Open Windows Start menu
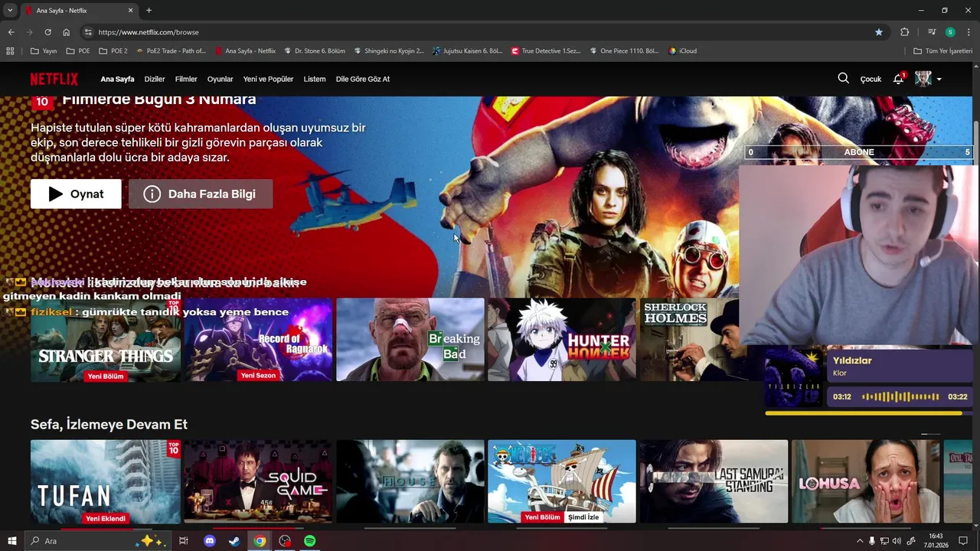Screen dimensions: 980x551 coord(11,541)
